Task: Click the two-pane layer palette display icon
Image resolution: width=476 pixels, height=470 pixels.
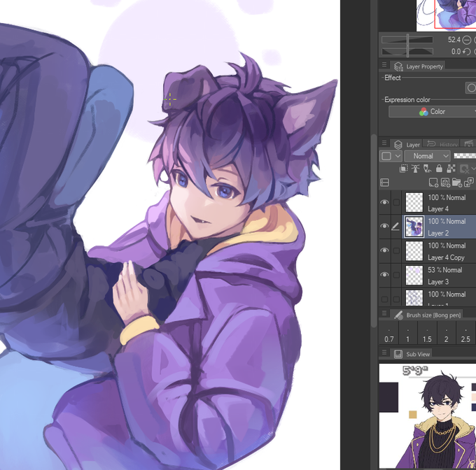Action: pyautogui.click(x=384, y=183)
